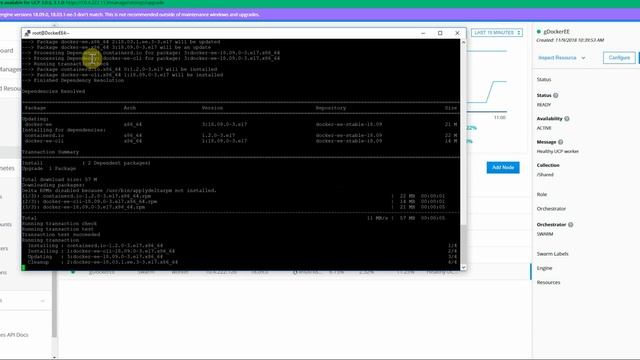Click terminal scrollbar down arrow

pyautogui.click(x=463, y=267)
